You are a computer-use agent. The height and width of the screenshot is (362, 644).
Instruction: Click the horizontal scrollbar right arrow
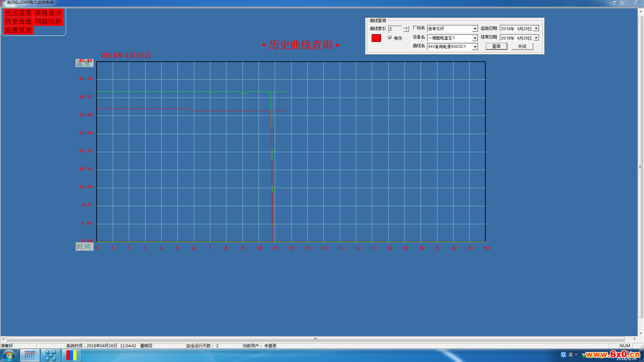tap(635, 339)
